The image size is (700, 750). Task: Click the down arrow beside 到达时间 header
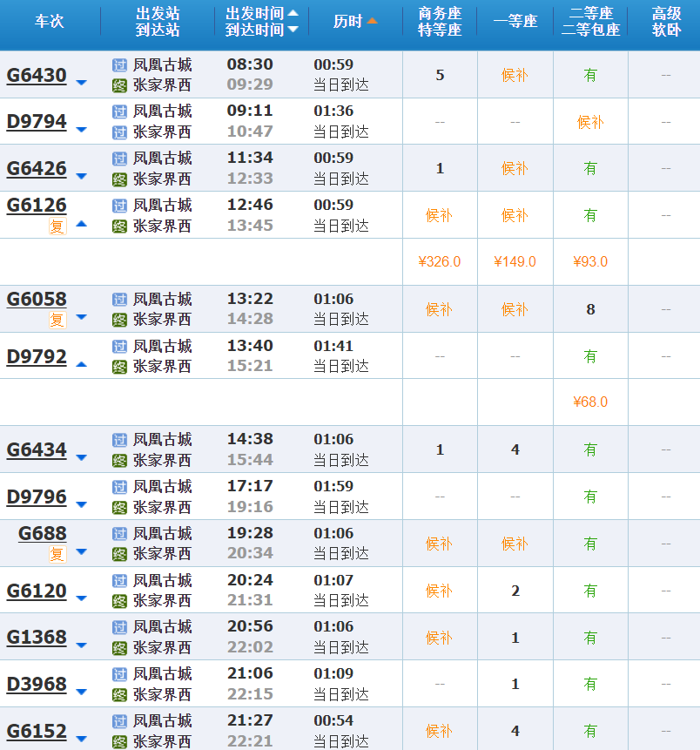293,30
